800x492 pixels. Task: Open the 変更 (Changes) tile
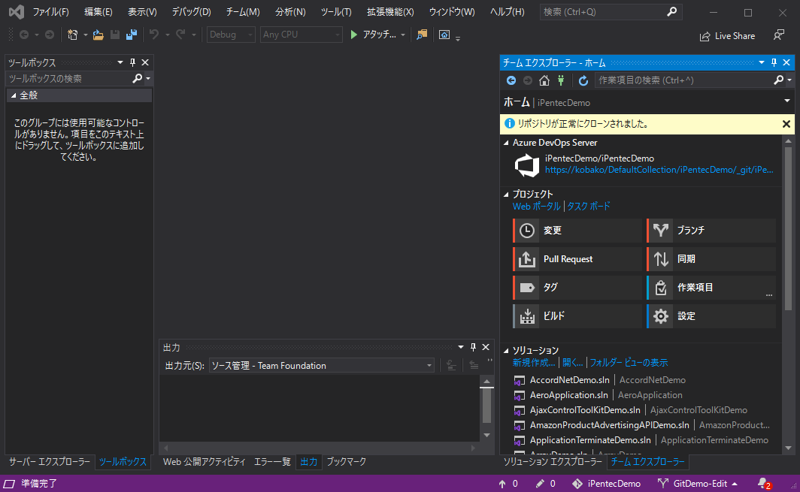577,231
